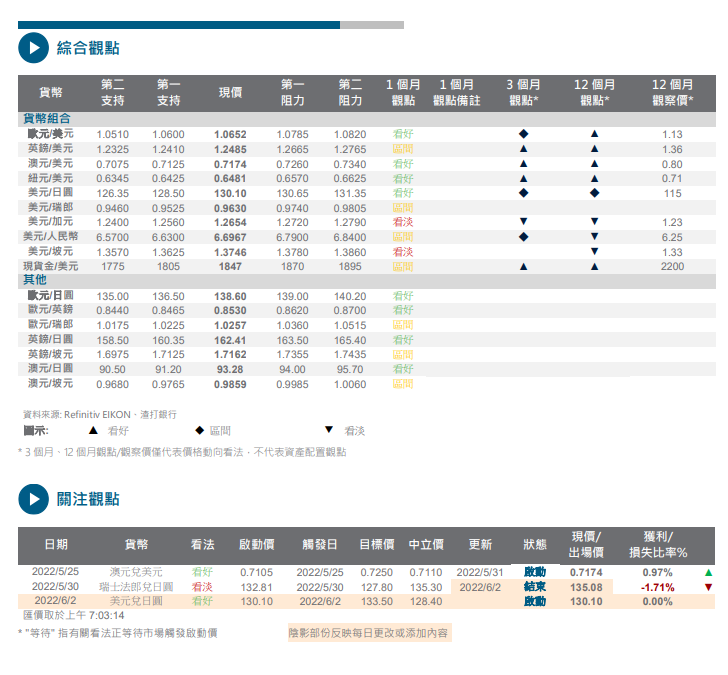
Task: Click the up triangle legend icon for 看好
Action: [93, 430]
